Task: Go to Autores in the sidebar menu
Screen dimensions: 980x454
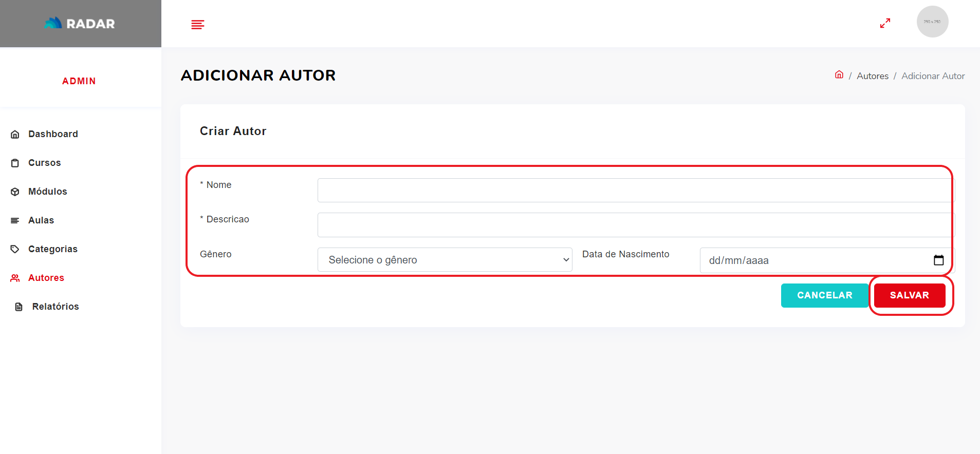Action: click(46, 278)
